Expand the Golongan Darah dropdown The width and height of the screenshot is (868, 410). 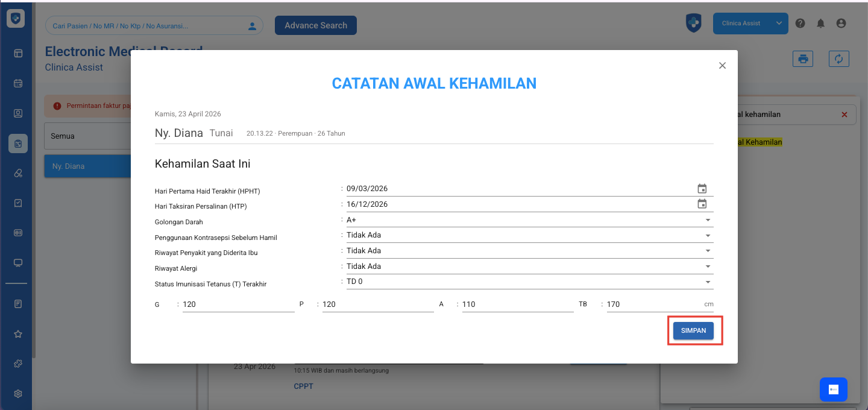point(708,220)
